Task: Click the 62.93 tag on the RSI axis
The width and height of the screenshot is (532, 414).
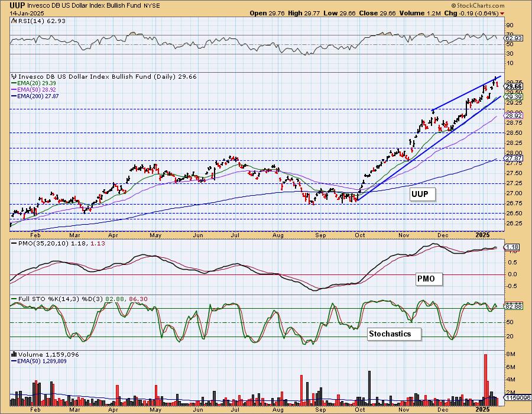Action: (514, 38)
